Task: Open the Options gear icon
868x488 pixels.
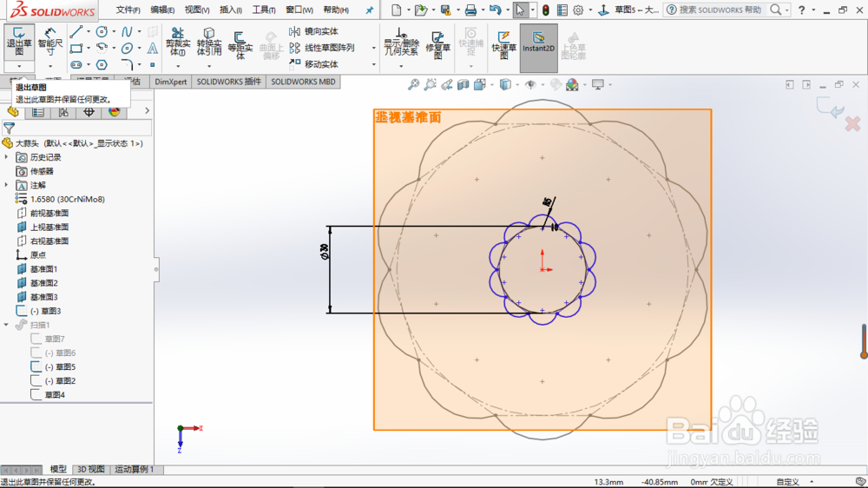Action: point(578,10)
